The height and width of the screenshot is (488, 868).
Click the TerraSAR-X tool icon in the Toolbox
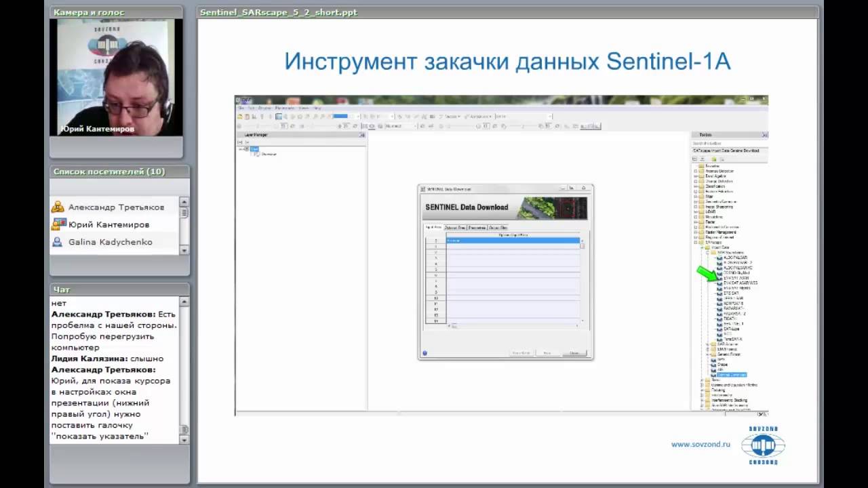click(719, 339)
